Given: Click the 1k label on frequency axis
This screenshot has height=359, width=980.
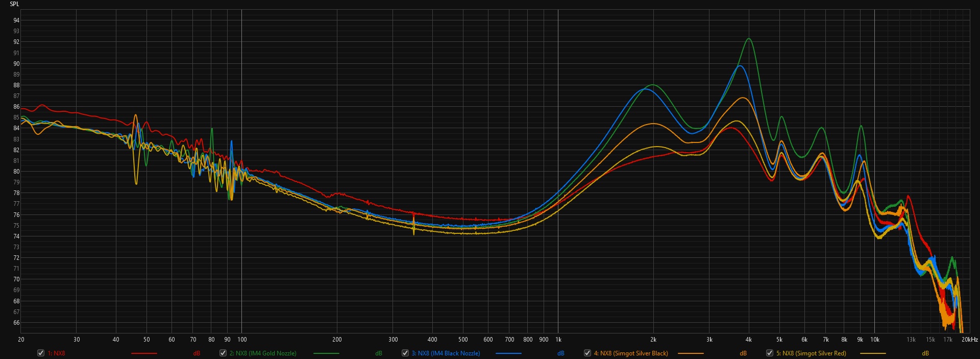Looking at the screenshot, I should pos(558,340).
